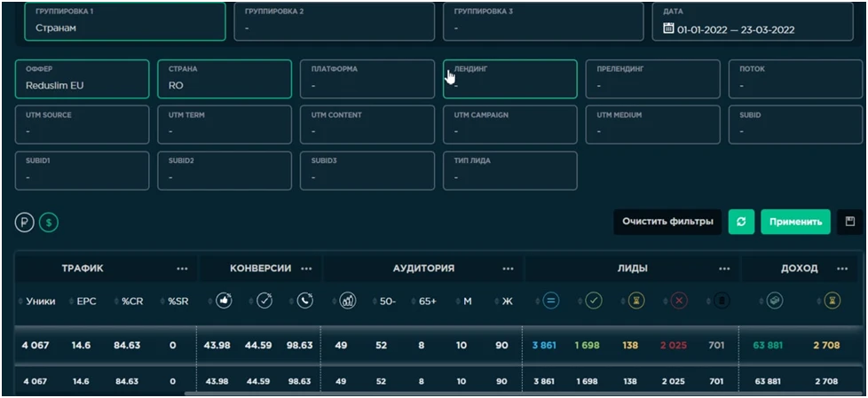
Task: Click the UTM Content filter field
Action: (x=367, y=125)
